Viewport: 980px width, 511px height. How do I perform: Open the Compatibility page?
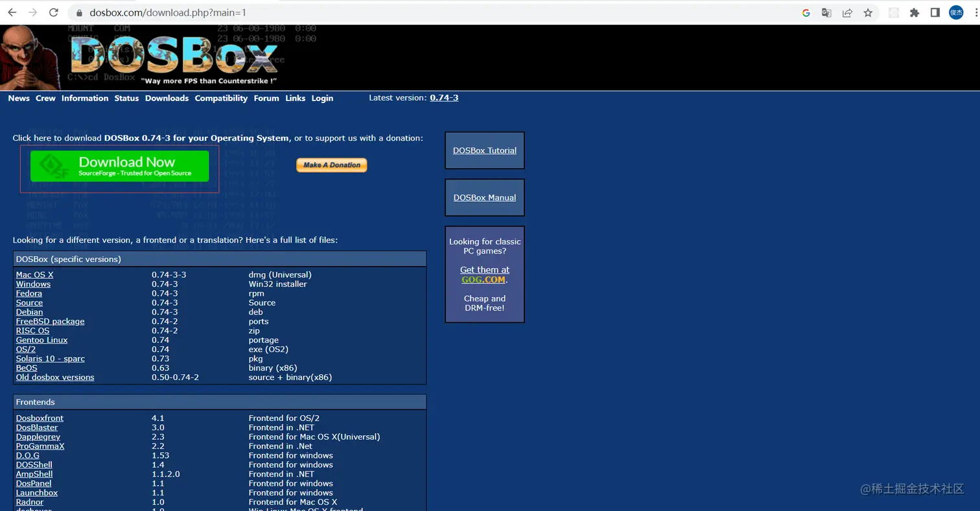tap(221, 99)
